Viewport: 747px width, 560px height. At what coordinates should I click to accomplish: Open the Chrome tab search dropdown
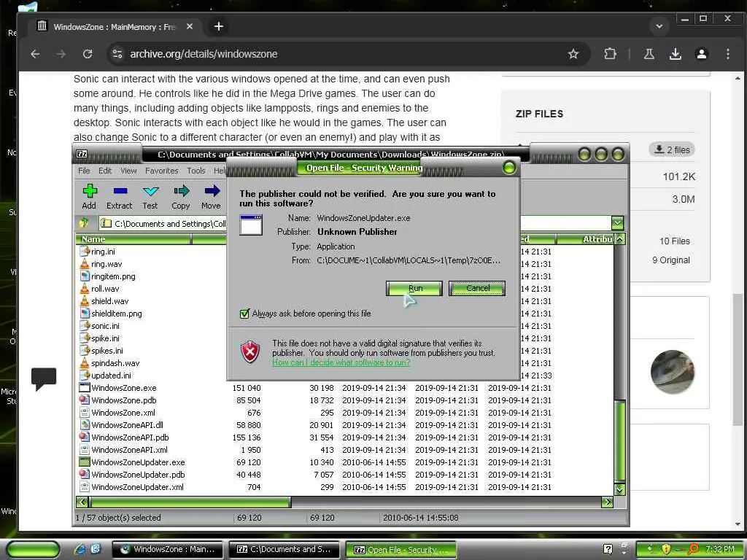tap(659, 27)
